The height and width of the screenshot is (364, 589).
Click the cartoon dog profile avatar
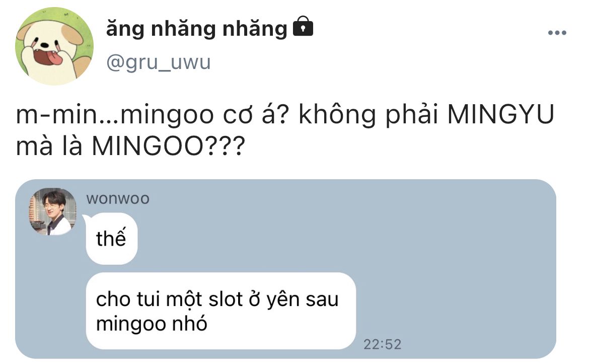coord(54,46)
